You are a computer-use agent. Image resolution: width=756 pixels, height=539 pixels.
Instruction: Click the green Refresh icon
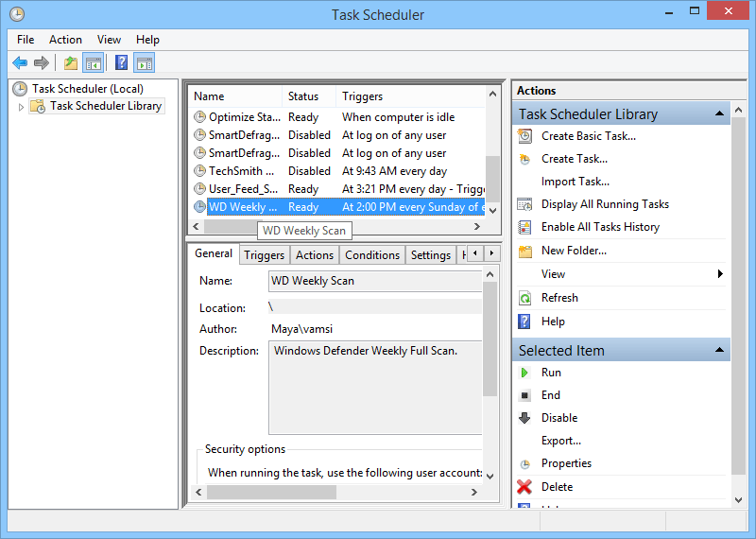(x=524, y=298)
